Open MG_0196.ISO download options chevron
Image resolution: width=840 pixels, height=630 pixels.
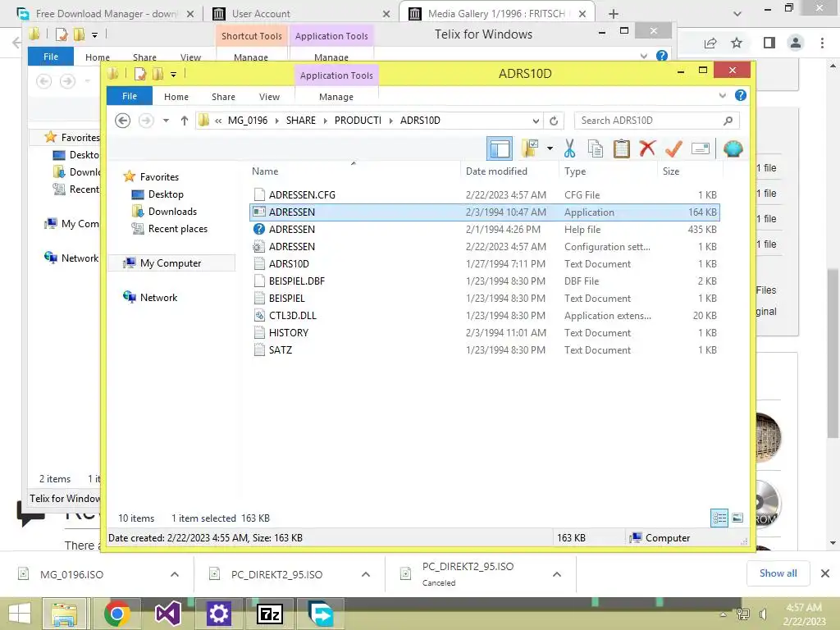tap(175, 574)
